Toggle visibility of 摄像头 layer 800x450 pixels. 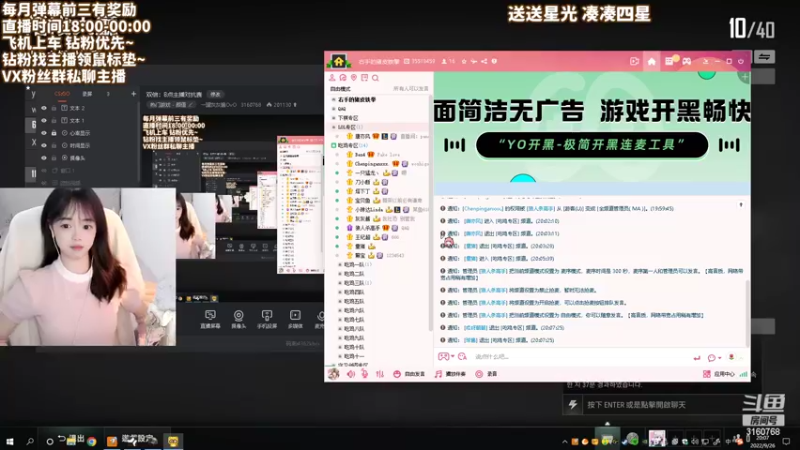(44, 158)
